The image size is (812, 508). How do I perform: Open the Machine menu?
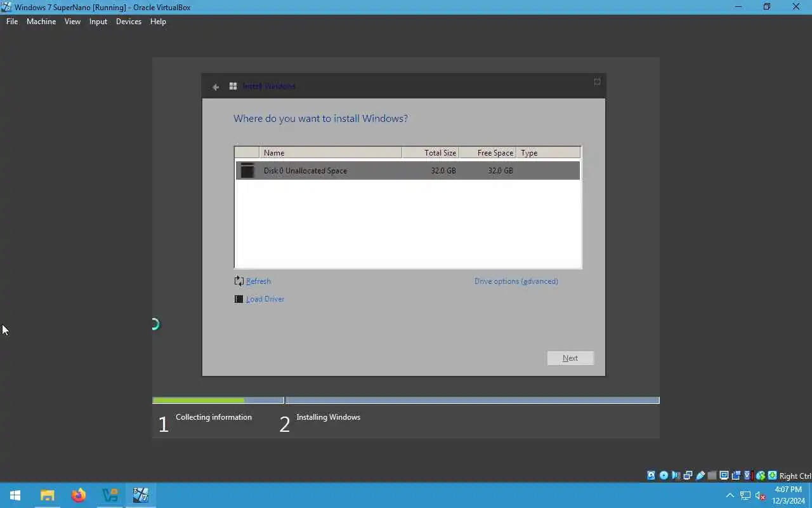coord(41,22)
